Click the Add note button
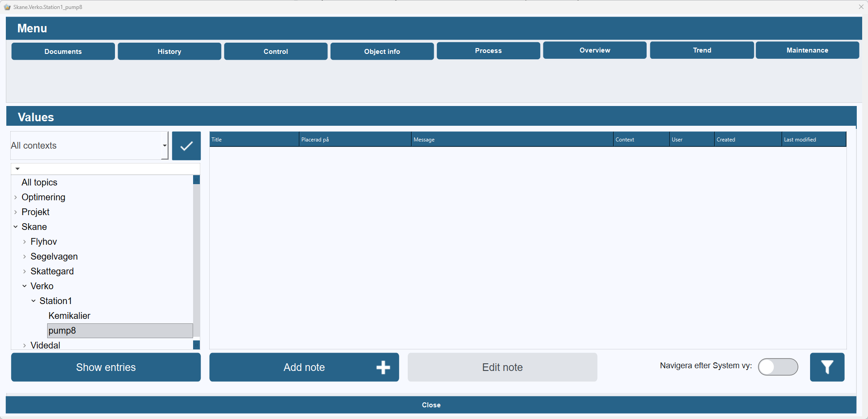Viewport: 868px width, 419px height. [304, 367]
